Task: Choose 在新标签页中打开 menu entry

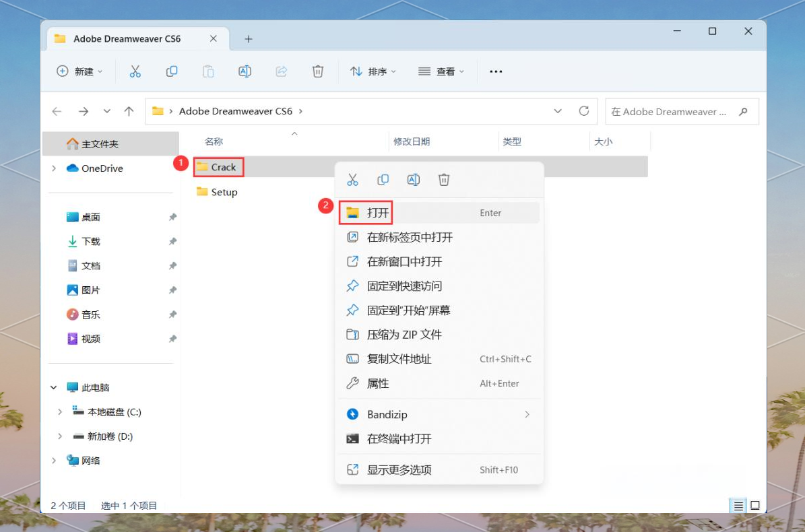Action: click(x=439, y=237)
